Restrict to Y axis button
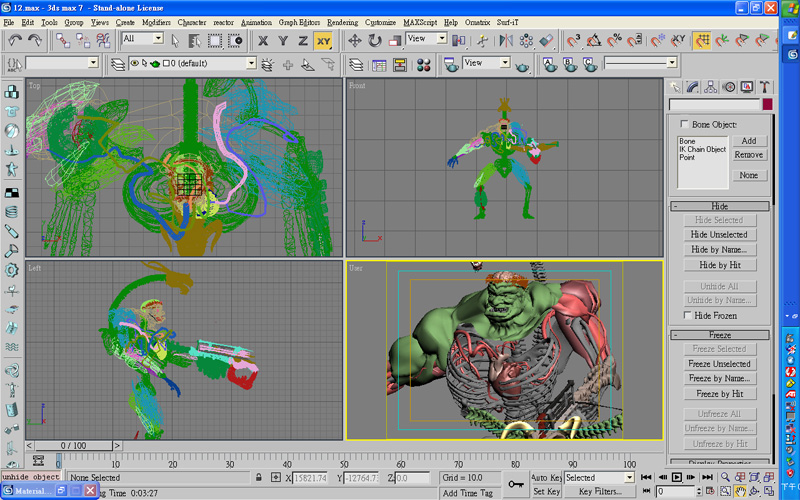 tap(283, 40)
